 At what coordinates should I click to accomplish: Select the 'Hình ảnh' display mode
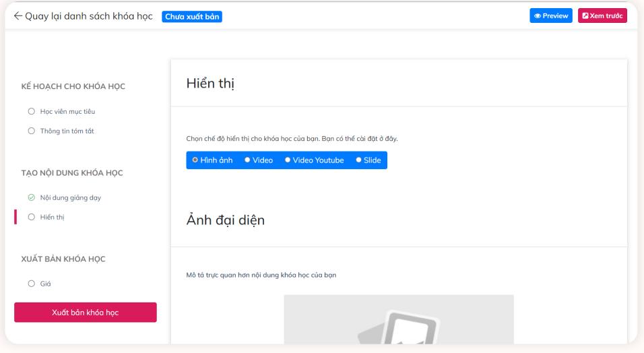point(212,160)
